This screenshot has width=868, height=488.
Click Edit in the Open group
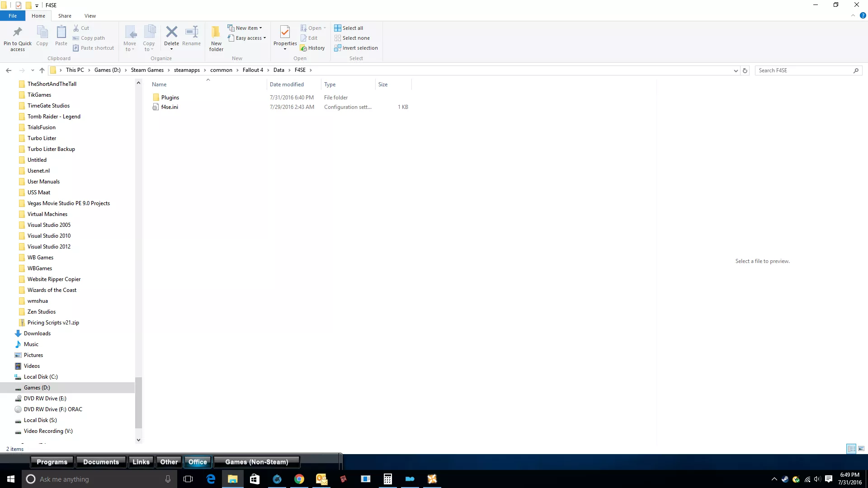309,38
